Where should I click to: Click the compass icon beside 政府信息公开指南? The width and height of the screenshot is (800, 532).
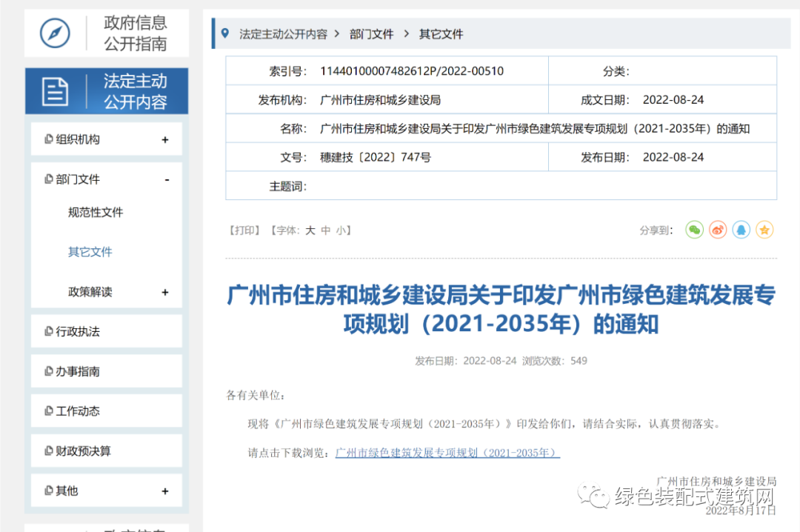[x=55, y=33]
